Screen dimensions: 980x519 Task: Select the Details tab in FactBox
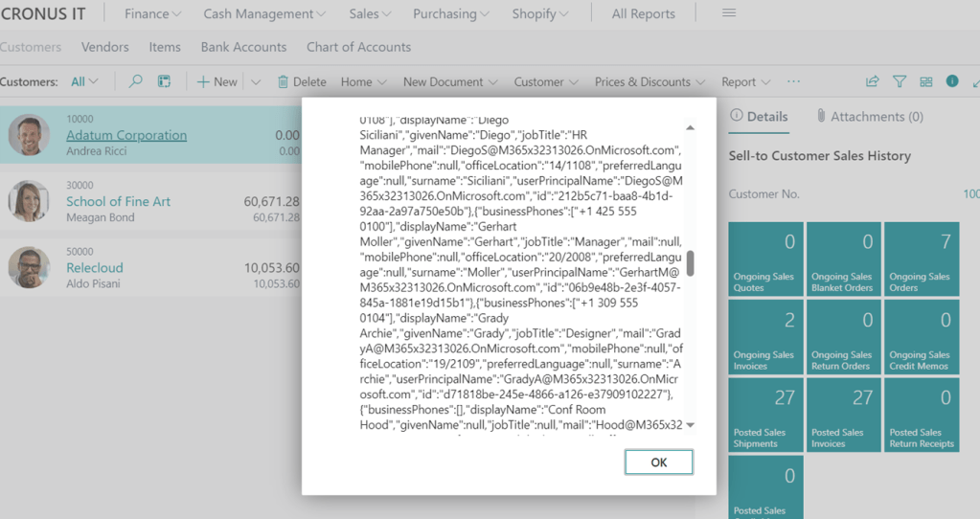click(x=759, y=117)
